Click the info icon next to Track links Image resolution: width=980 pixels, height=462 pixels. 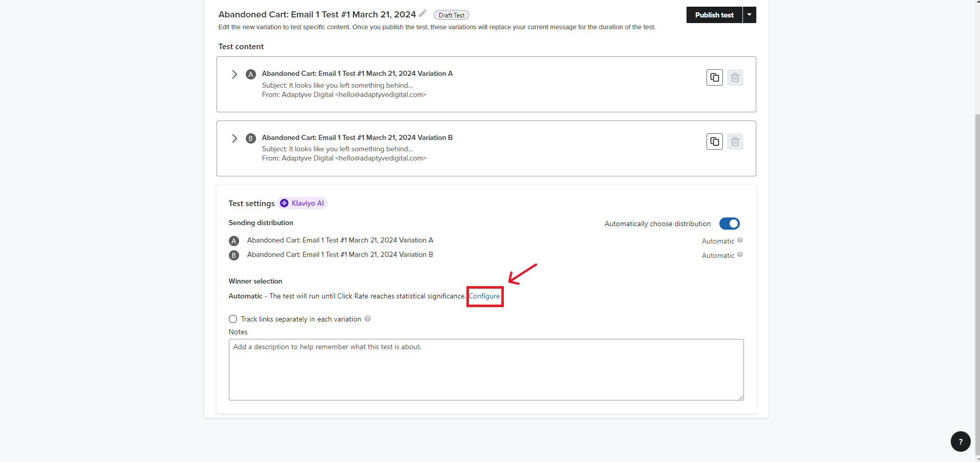(x=367, y=319)
